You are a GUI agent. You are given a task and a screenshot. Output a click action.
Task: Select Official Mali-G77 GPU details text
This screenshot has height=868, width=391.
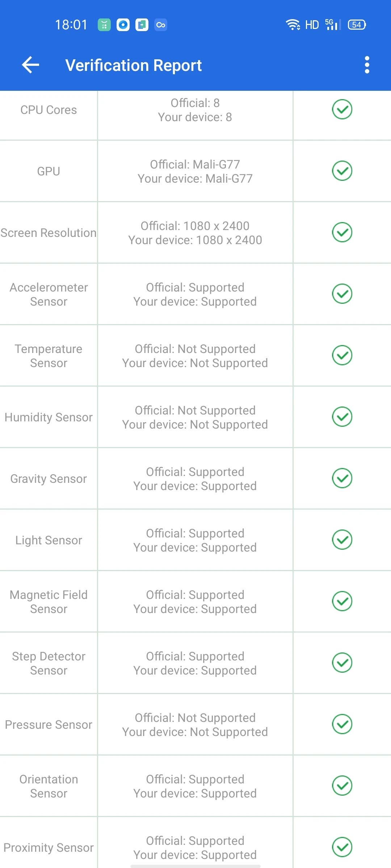pyautogui.click(x=195, y=171)
